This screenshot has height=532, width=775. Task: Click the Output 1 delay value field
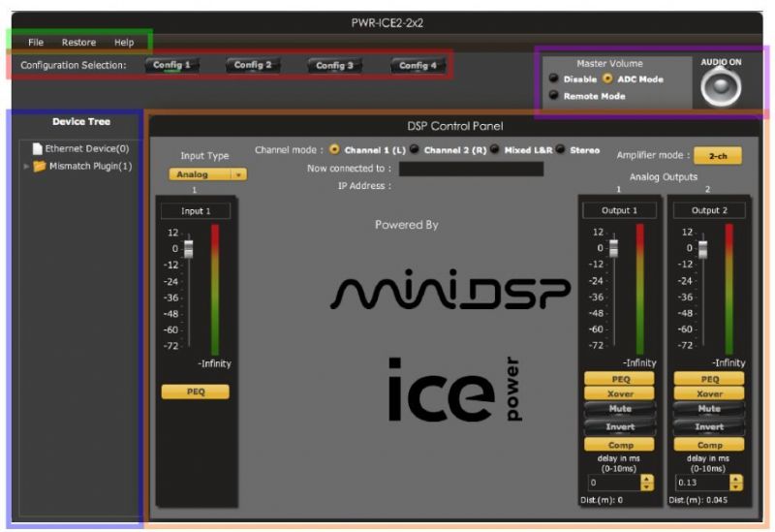[x=614, y=483]
